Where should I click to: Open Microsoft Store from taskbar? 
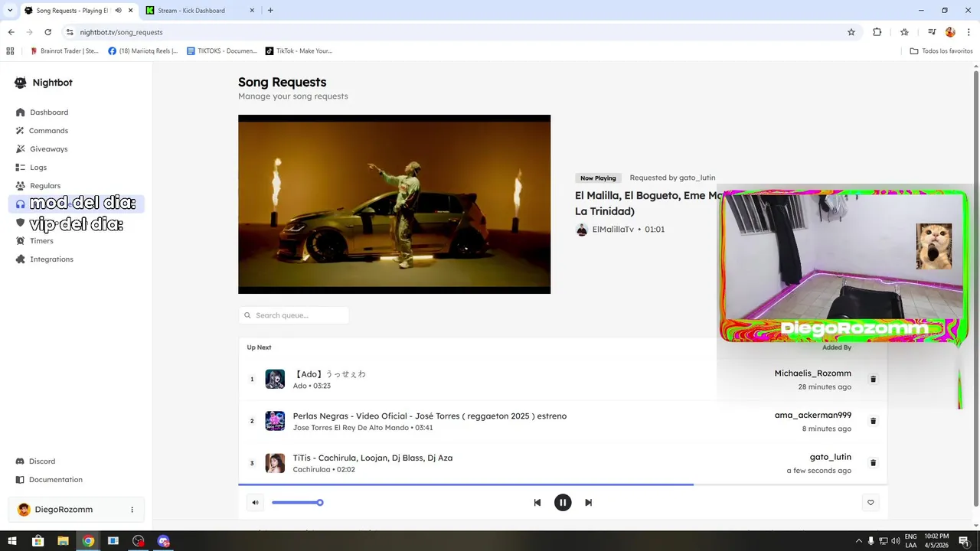pos(38,541)
